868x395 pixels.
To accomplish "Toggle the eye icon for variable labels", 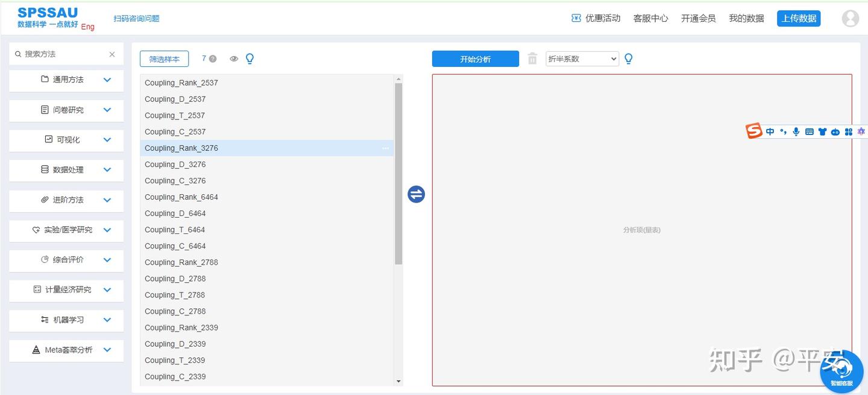I will tap(234, 59).
